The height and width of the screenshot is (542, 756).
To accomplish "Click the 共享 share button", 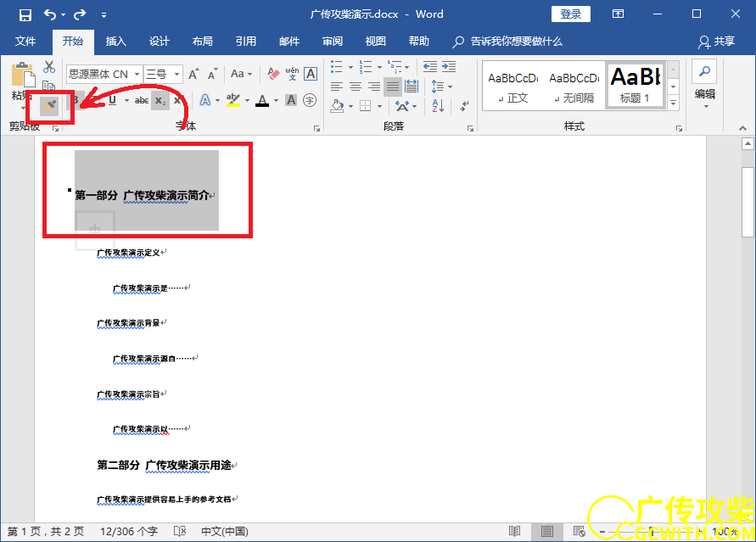I will point(716,42).
